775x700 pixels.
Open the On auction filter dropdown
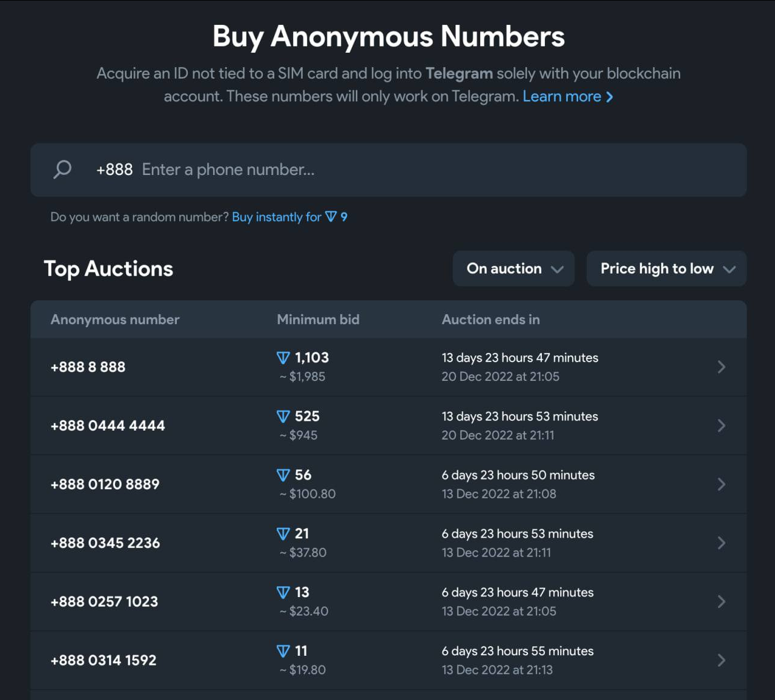[x=513, y=269]
